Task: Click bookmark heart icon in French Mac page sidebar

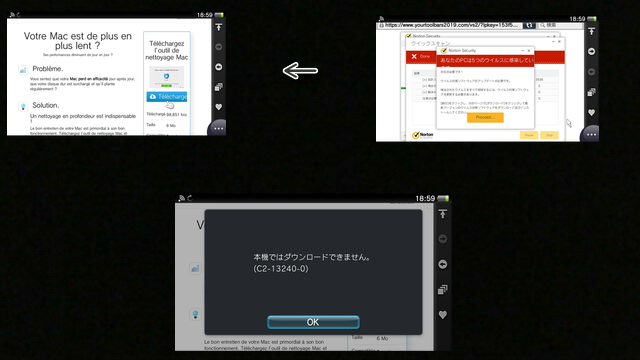Action: pyautogui.click(x=219, y=107)
